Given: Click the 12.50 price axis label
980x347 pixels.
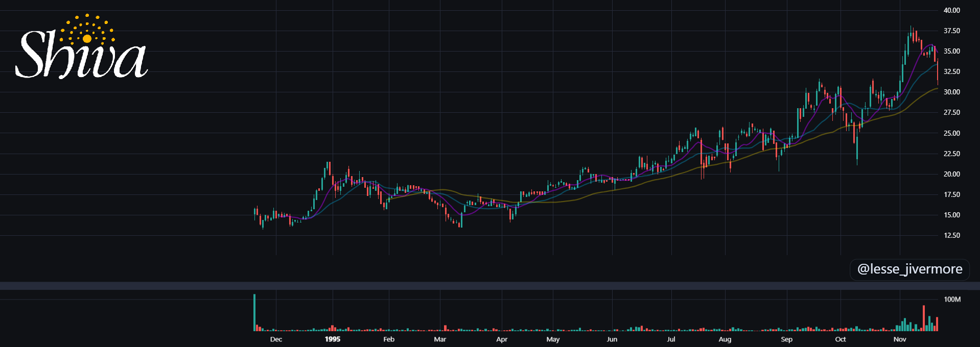Looking at the screenshot, I should (x=951, y=235).
